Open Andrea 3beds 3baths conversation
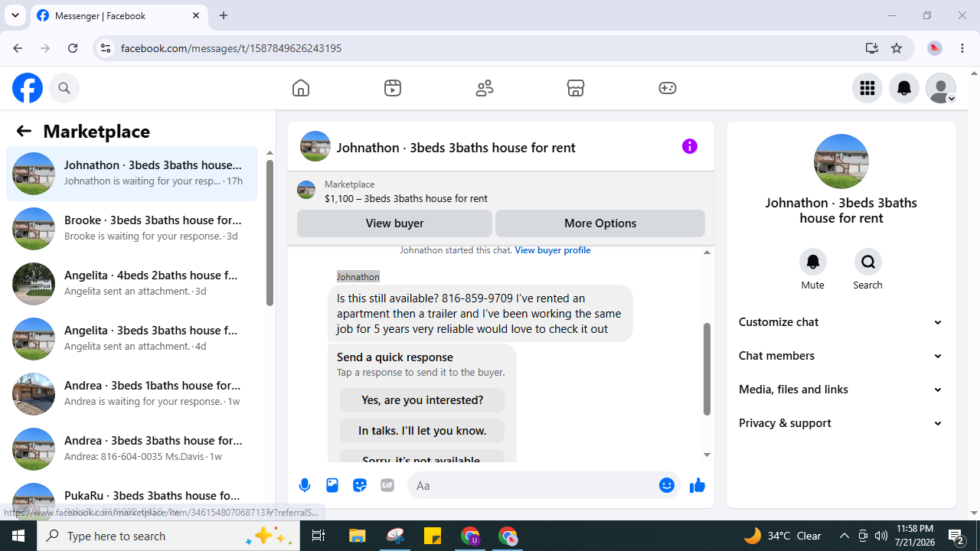This screenshot has height=551, width=980. [x=132, y=449]
